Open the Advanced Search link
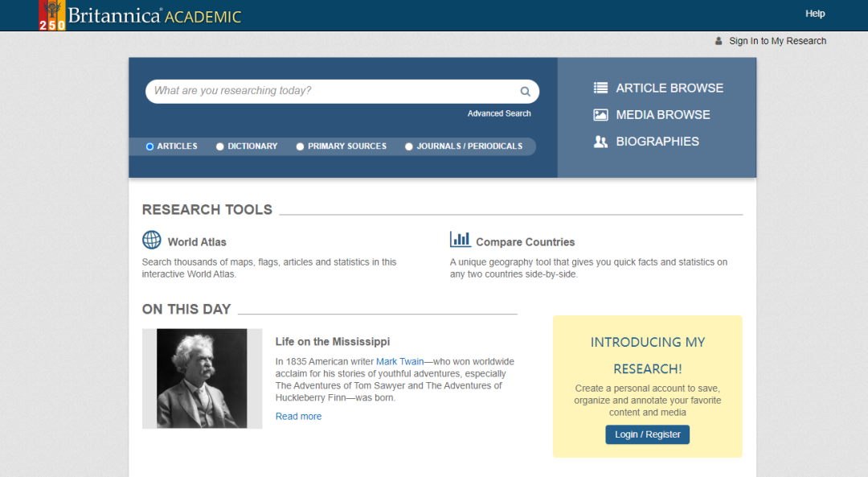Viewport: 868px width, 477px height. point(499,113)
